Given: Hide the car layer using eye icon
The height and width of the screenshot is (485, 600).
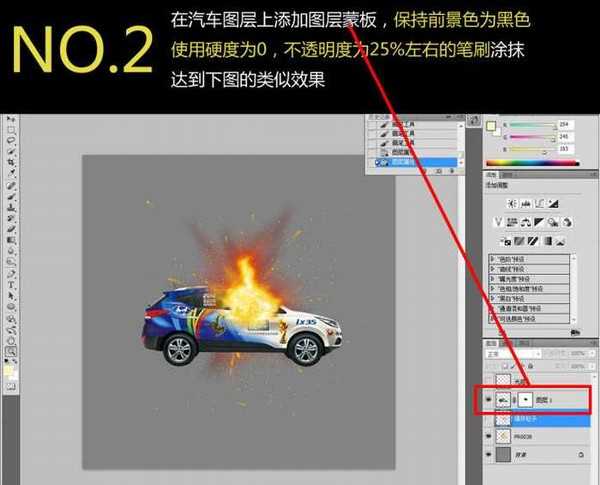Looking at the screenshot, I should [489, 398].
